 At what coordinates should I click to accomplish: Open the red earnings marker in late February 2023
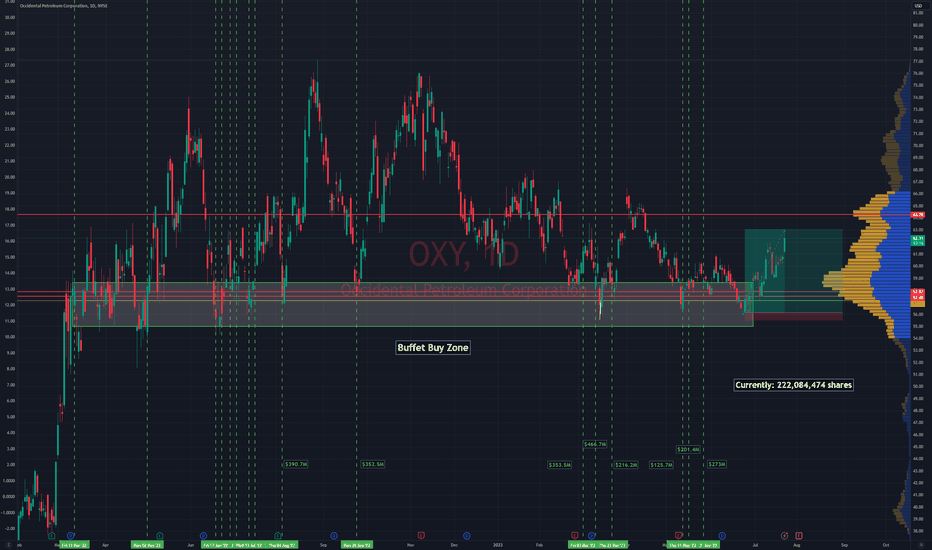[x=574, y=536]
